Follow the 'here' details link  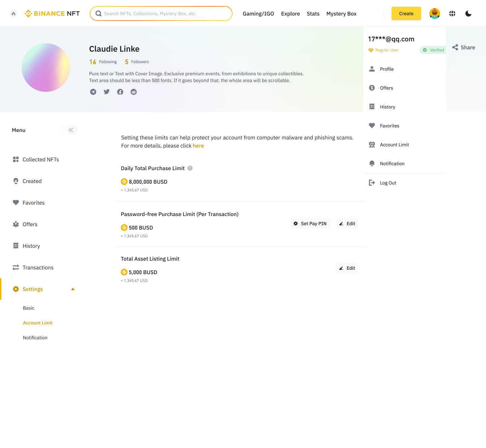click(198, 146)
